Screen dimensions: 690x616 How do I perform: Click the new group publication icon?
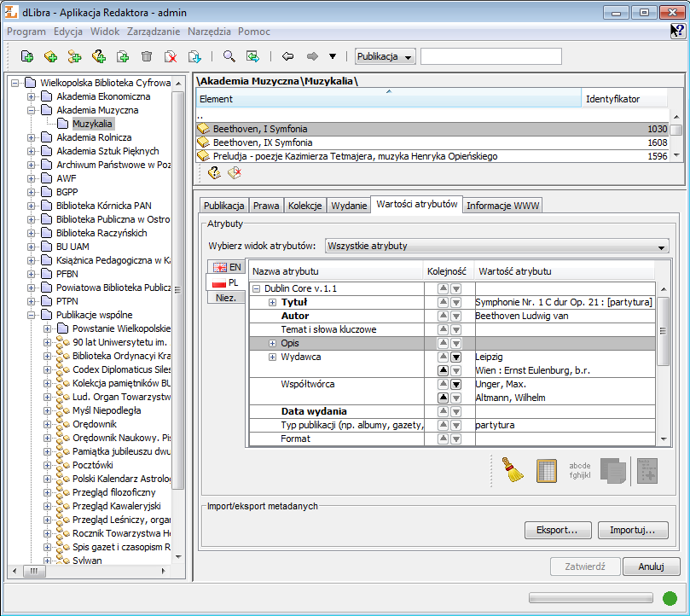point(75,56)
